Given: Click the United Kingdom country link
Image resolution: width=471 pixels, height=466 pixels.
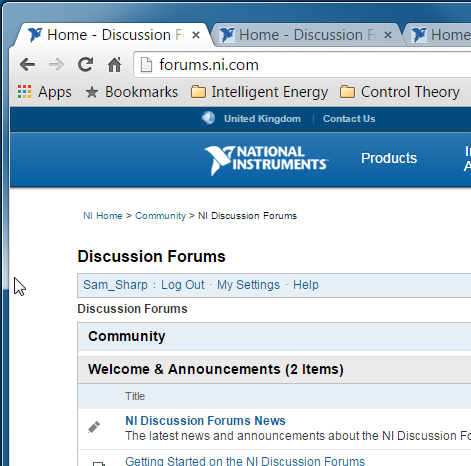Looking at the screenshot, I should pyautogui.click(x=262, y=119).
